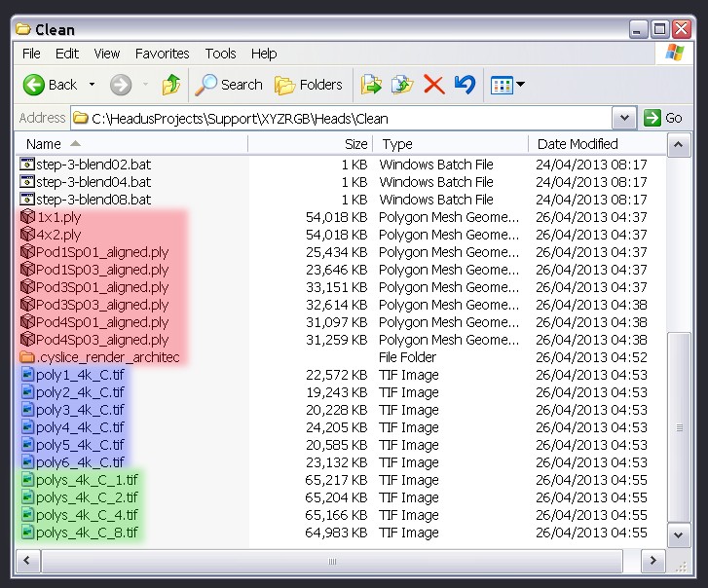Click the 26/04/2013 04:52 date value
Image resolution: width=708 pixels, height=588 pixels.
[591, 357]
